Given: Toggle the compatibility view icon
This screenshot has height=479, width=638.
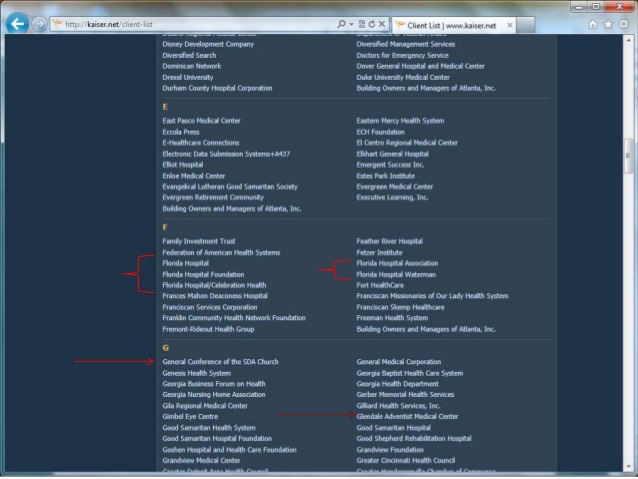Looking at the screenshot, I should tap(362, 24).
